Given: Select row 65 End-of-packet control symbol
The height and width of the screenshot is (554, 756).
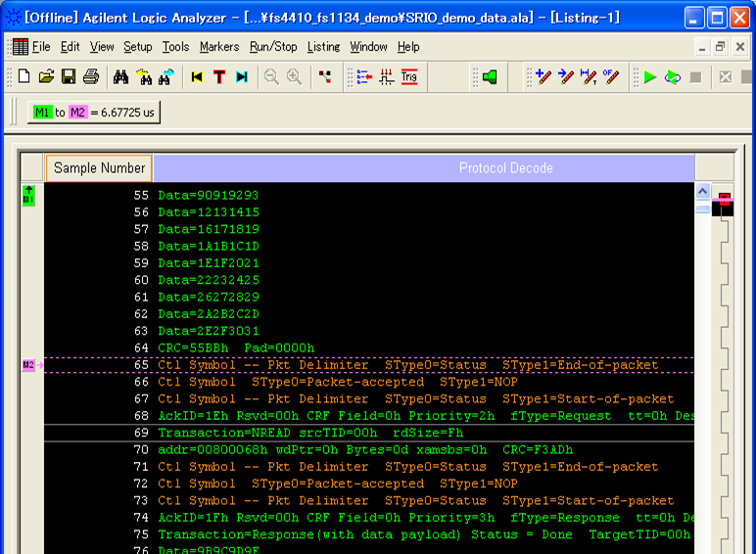Looking at the screenshot, I should pyautogui.click(x=369, y=365).
